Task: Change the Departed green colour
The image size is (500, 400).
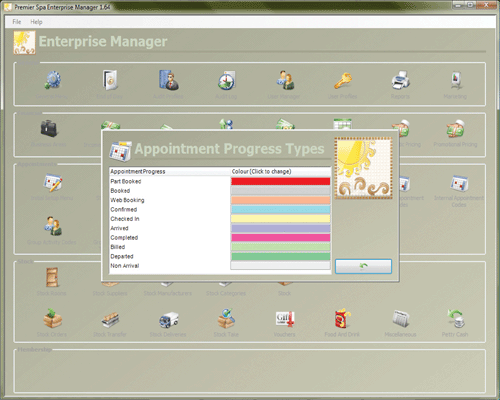Action: (x=281, y=256)
